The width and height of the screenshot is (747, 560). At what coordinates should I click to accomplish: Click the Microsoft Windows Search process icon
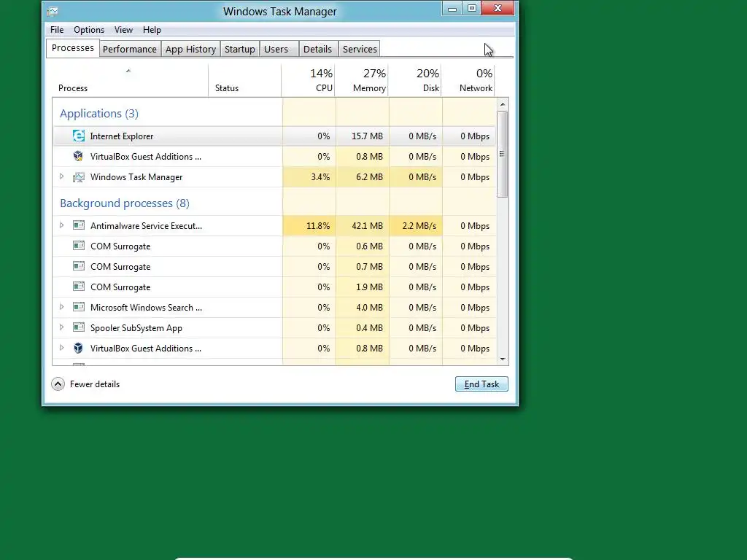click(x=79, y=307)
